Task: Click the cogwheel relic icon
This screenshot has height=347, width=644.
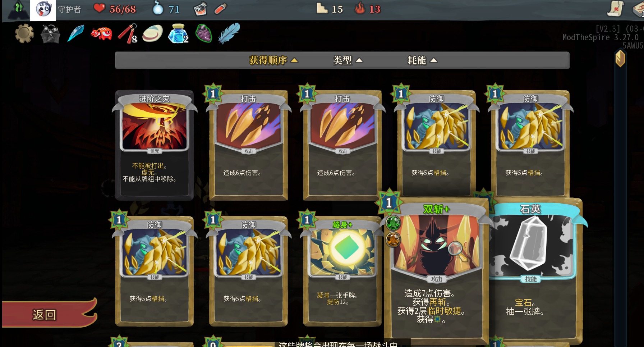Action: (x=24, y=34)
